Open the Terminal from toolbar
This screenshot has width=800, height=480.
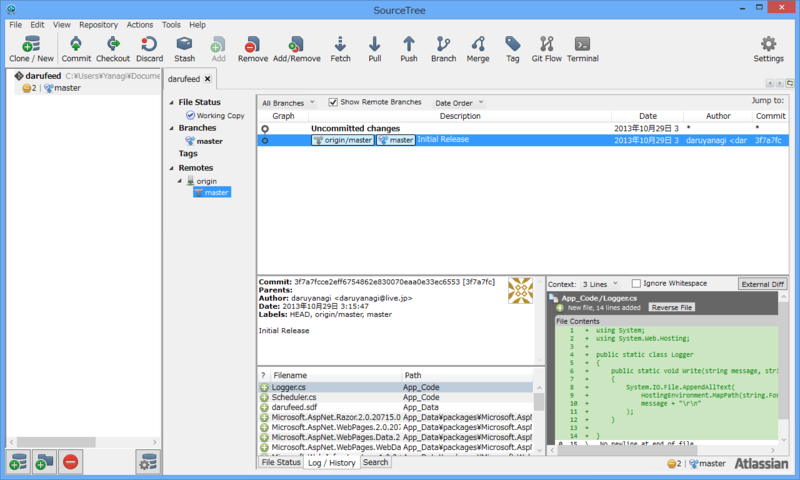(582, 49)
